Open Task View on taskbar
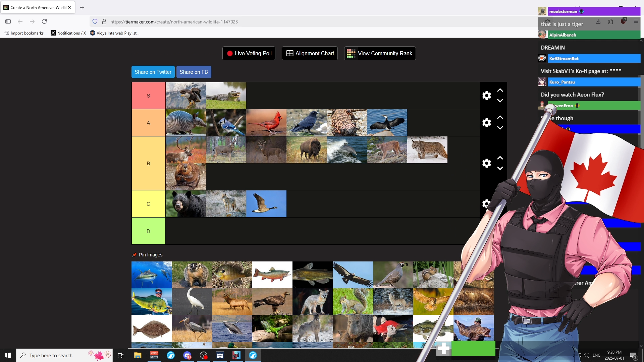 [121, 355]
